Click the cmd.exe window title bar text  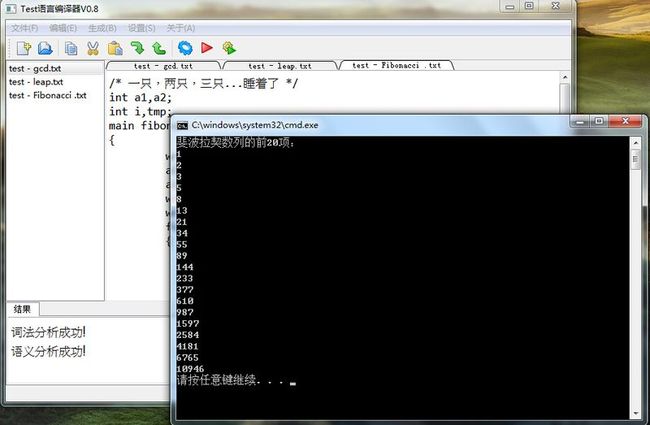(255, 125)
